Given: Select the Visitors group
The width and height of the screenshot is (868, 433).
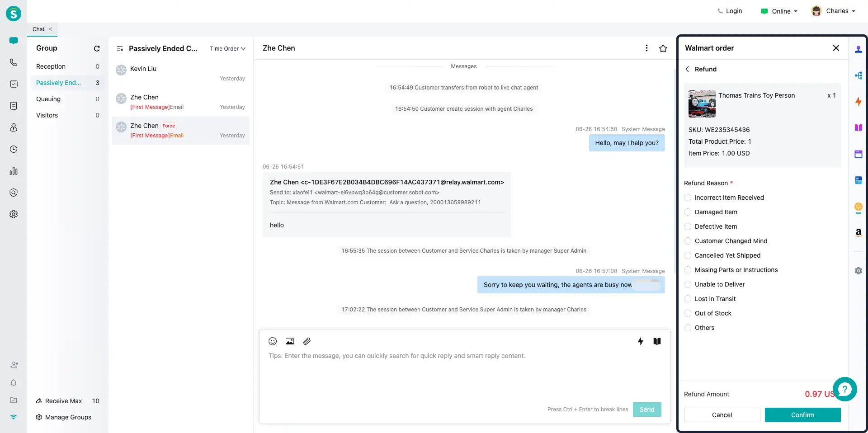Looking at the screenshot, I should [68, 115].
